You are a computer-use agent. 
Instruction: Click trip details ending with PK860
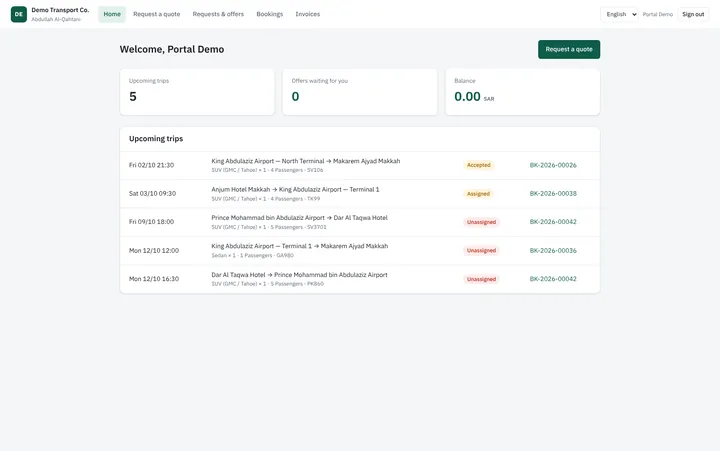coord(268,284)
